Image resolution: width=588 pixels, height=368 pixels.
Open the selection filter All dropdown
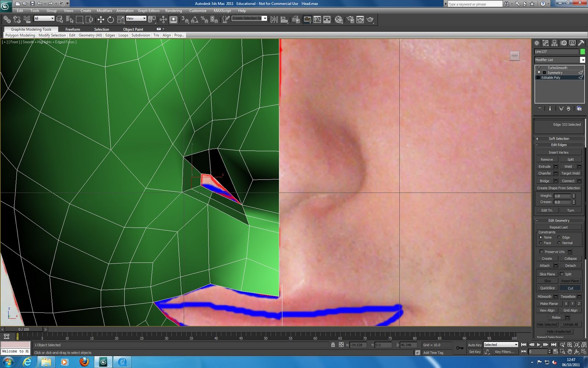[x=44, y=18]
